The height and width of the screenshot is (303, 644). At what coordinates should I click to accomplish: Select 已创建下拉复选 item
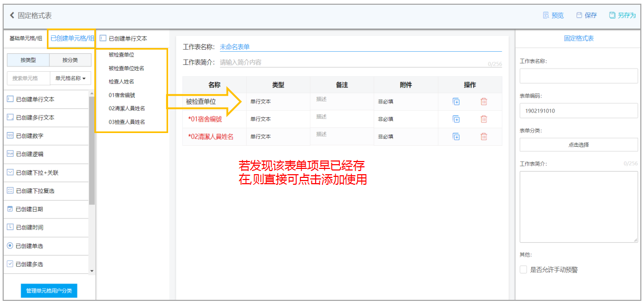(x=46, y=191)
